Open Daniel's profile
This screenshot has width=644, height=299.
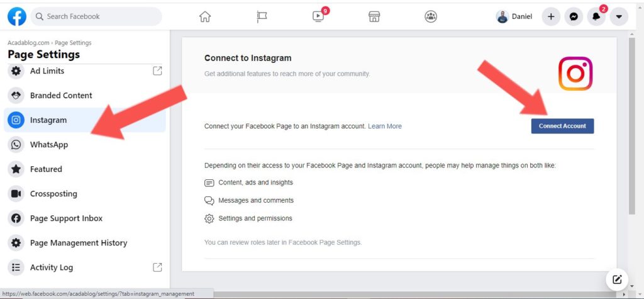[514, 16]
